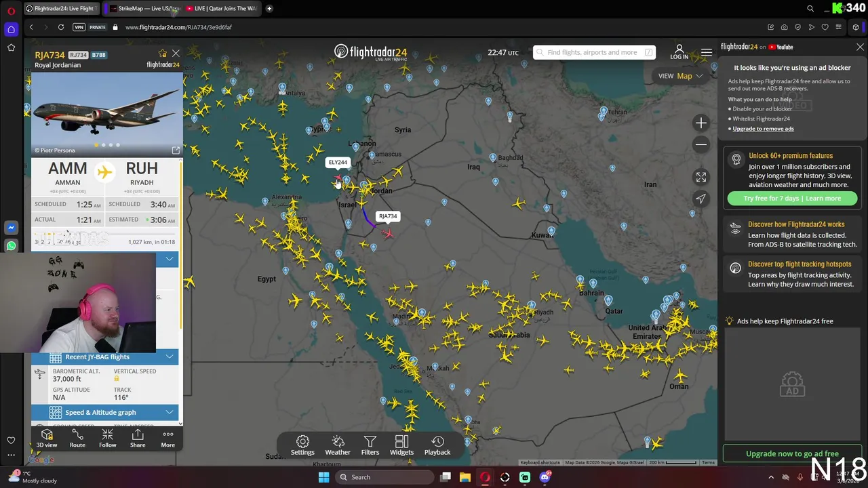Open the hamburger main menu
868x488 pixels.
pos(707,52)
